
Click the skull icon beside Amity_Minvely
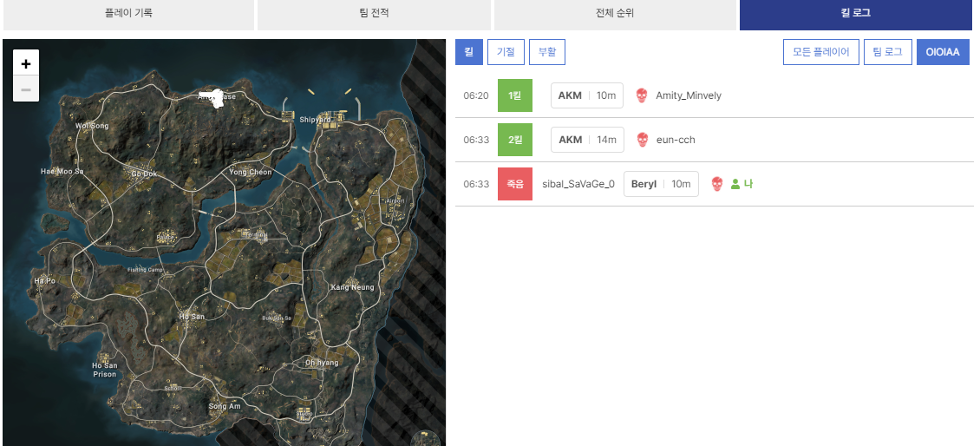coord(642,95)
